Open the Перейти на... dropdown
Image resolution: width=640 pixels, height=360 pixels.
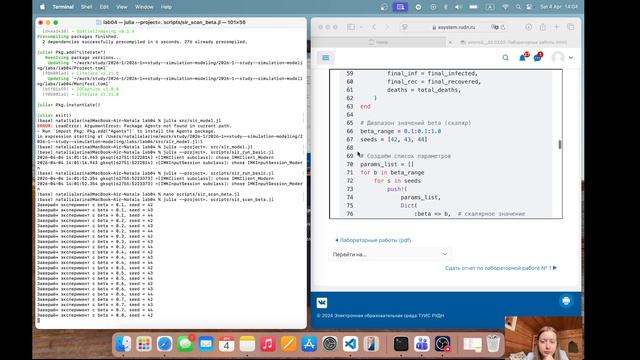390,254
